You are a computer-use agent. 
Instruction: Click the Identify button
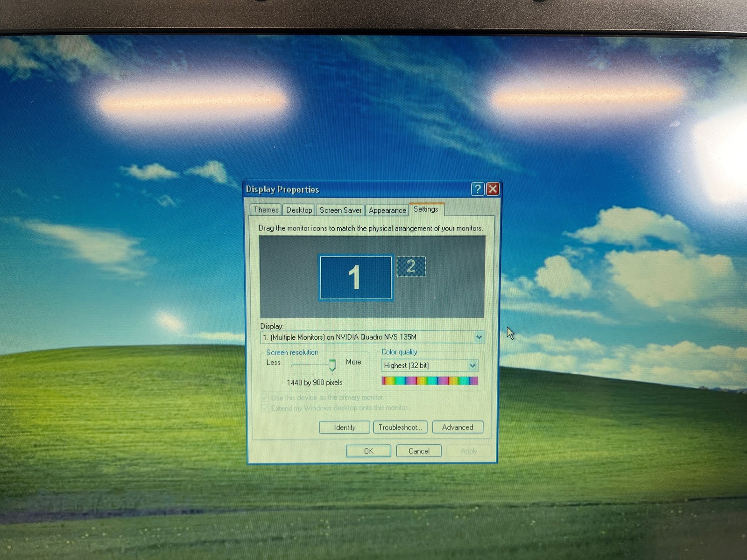click(345, 427)
